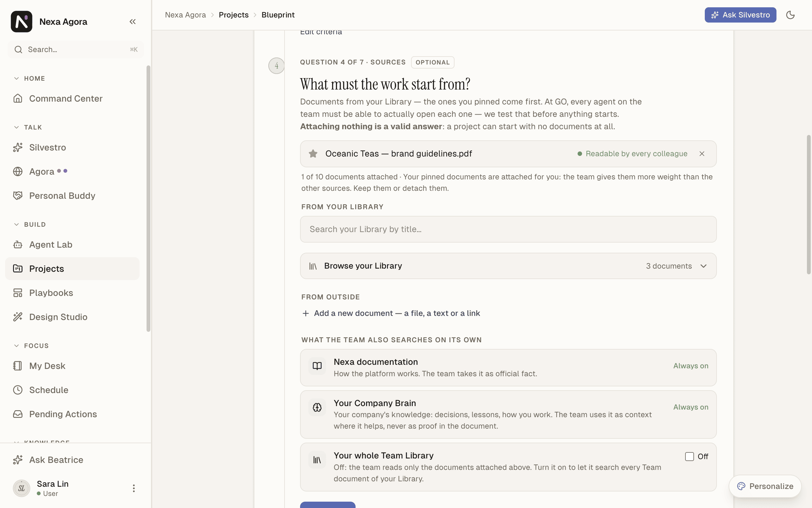Viewport: 812px width, 508px height.
Task: Toggle dark mode moon icon
Action: [x=790, y=15]
